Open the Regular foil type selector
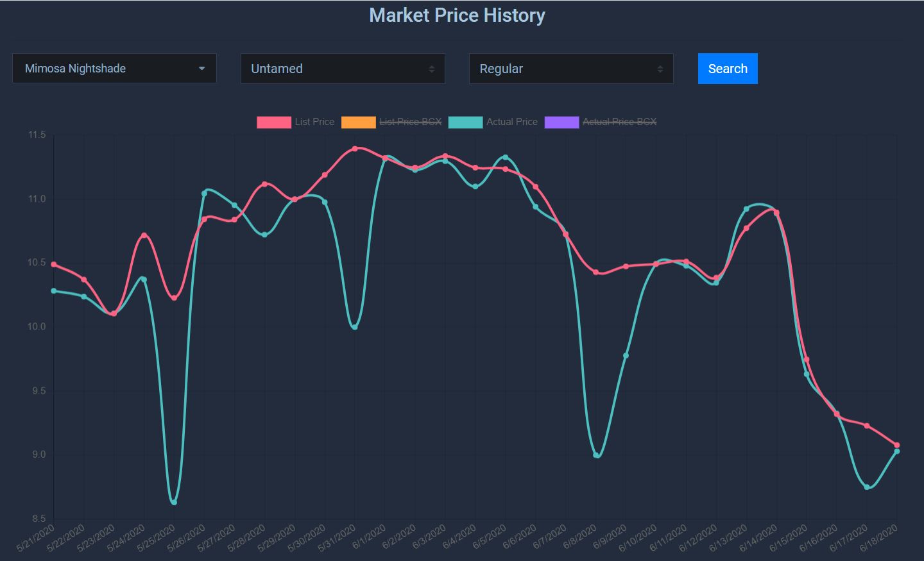Viewport: 924px width, 561px height. point(571,69)
